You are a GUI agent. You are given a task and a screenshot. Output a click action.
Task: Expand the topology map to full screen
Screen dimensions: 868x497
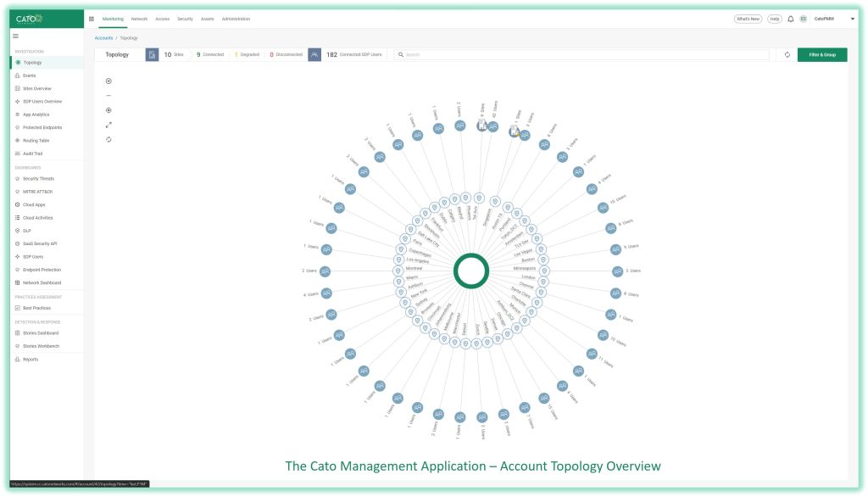[x=108, y=125]
